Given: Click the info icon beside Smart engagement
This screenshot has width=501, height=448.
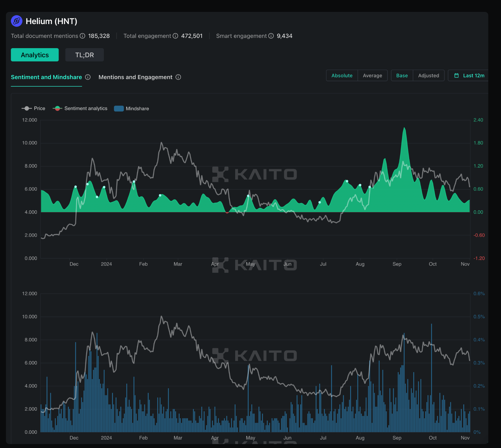Looking at the screenshot, I should [271, 36].
